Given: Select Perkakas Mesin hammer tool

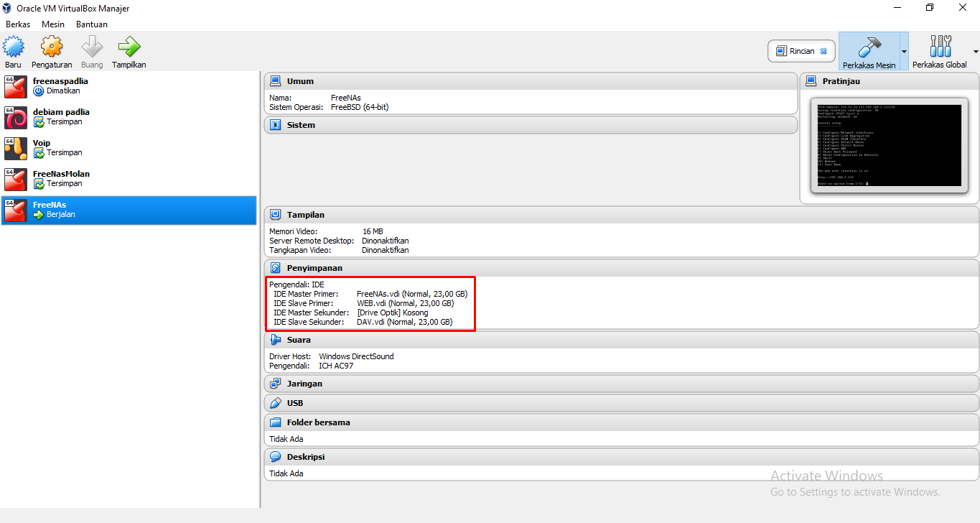Looking at the screenshot, I should (869, 51).
